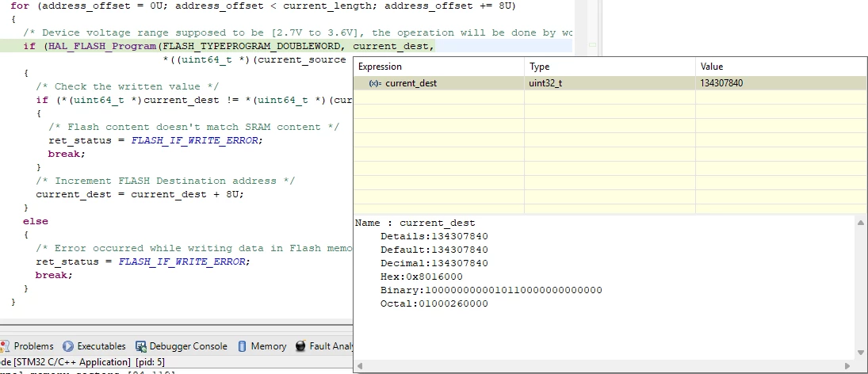Click the Executables view gear icon
This screenshot has width=868, height=374.
(68, 346)
